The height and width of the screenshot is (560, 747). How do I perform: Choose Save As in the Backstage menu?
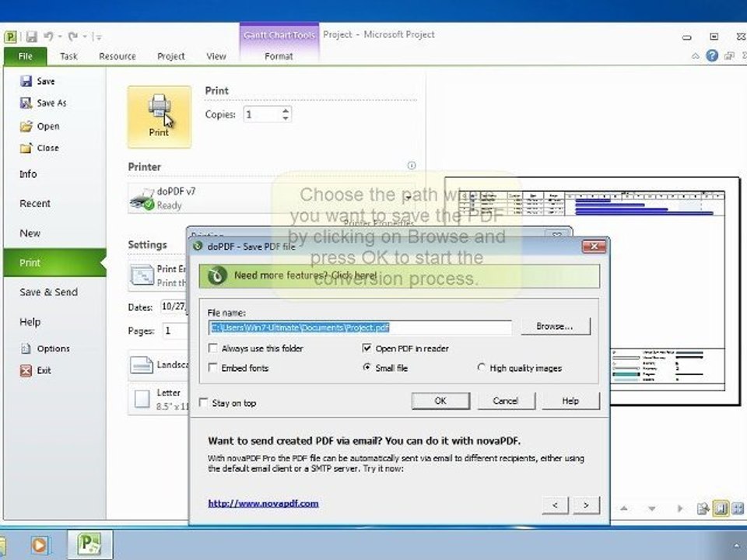44,103
